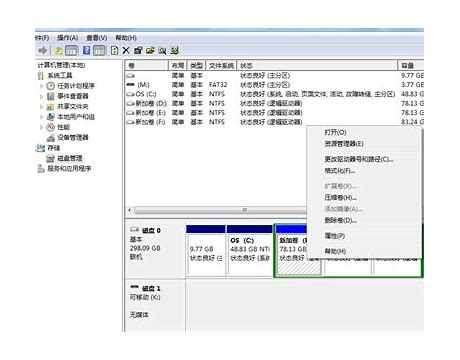Select the 新加卷 (F:) row in the volume list
This screenshot has height=360, width=460.
tap(275, 122)
